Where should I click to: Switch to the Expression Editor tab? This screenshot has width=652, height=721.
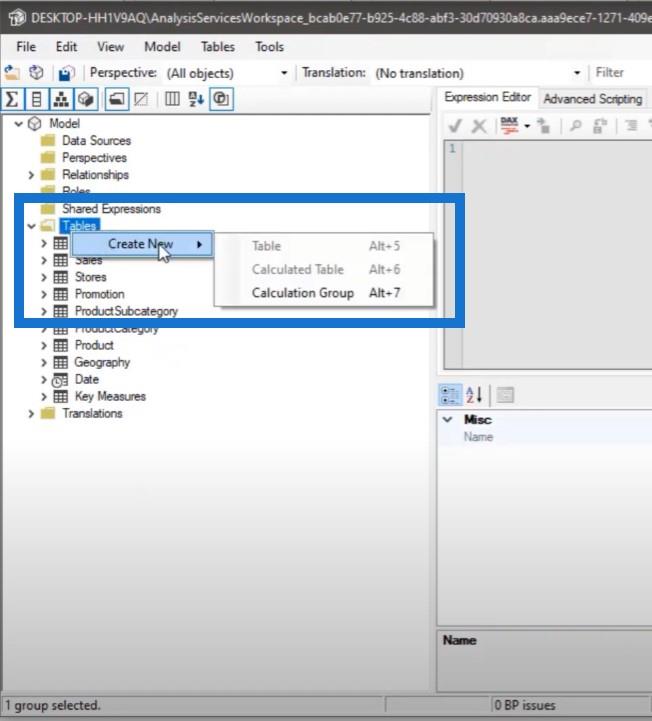487,97
